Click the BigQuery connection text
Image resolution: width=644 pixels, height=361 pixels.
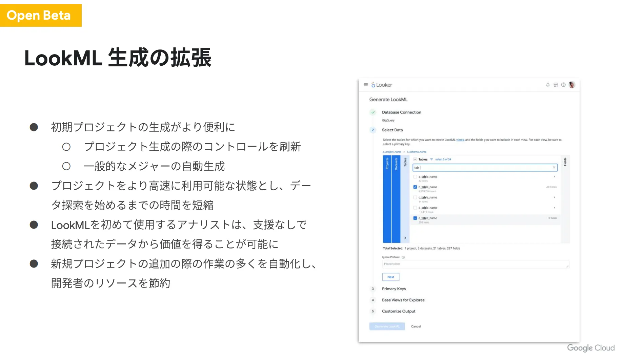coord(388,121)
